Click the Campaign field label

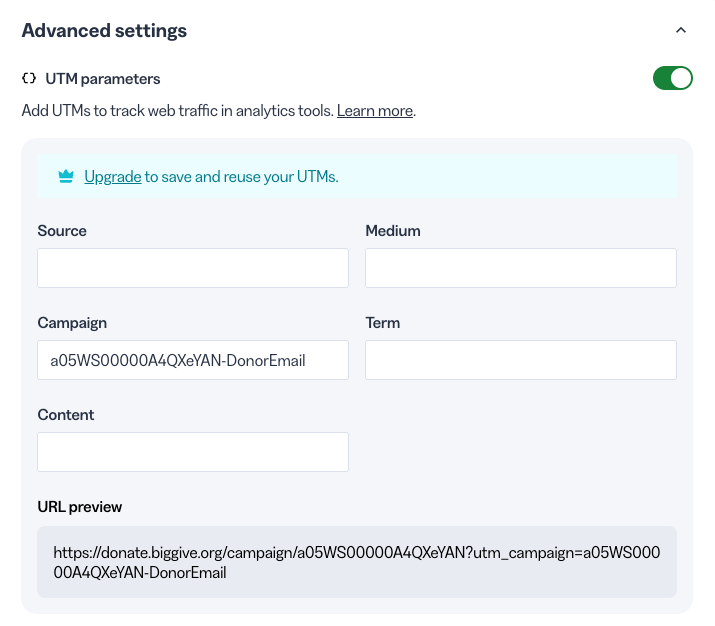tap(72, 323)
